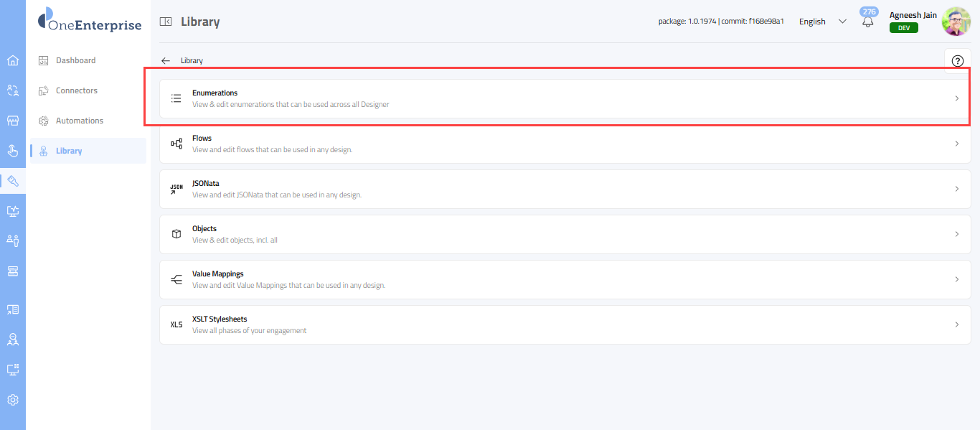
Task: Collapse the sidebar panel toggle icon
Action: [x=166, y=22]
